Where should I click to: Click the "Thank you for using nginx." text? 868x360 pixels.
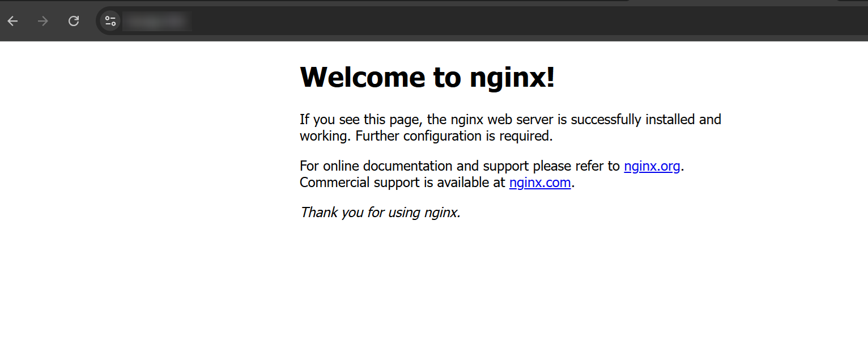[380, 213]
